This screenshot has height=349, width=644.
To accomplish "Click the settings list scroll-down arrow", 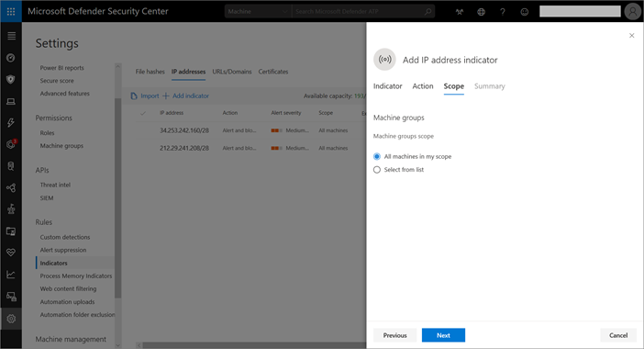I will (117, 345).
